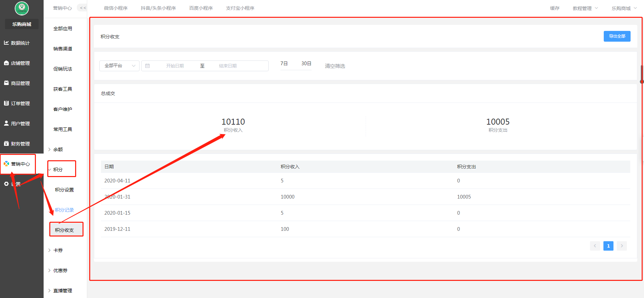Screen dimensions: 644x298
Task: Click the 店铺管理 shop icon
Action: 6,63
